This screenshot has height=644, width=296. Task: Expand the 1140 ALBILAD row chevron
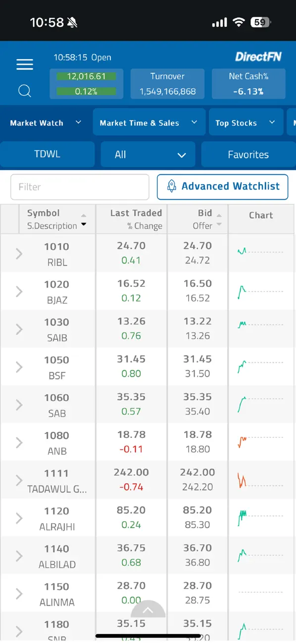click(x=19, y=556)
